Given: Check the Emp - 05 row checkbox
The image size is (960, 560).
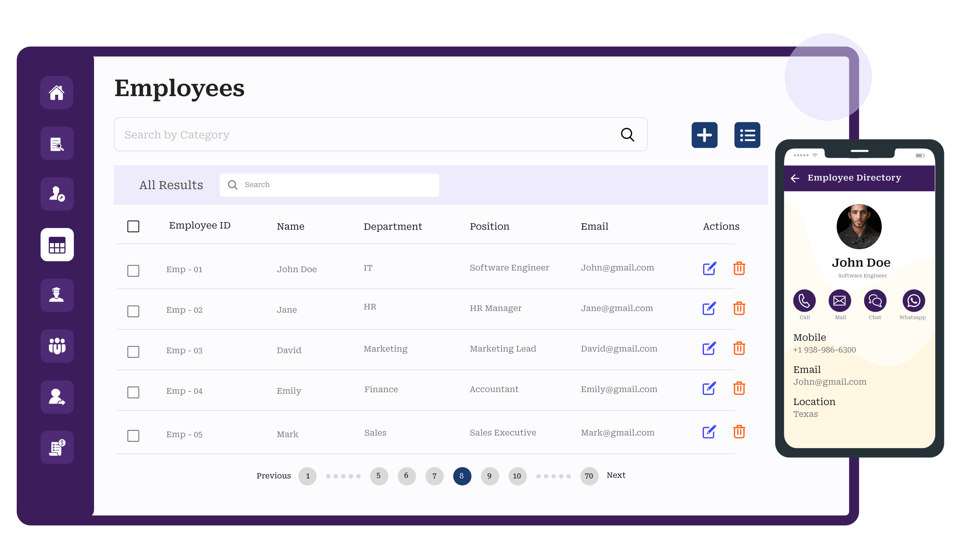Looking at the screenshot, I should 133,435.
